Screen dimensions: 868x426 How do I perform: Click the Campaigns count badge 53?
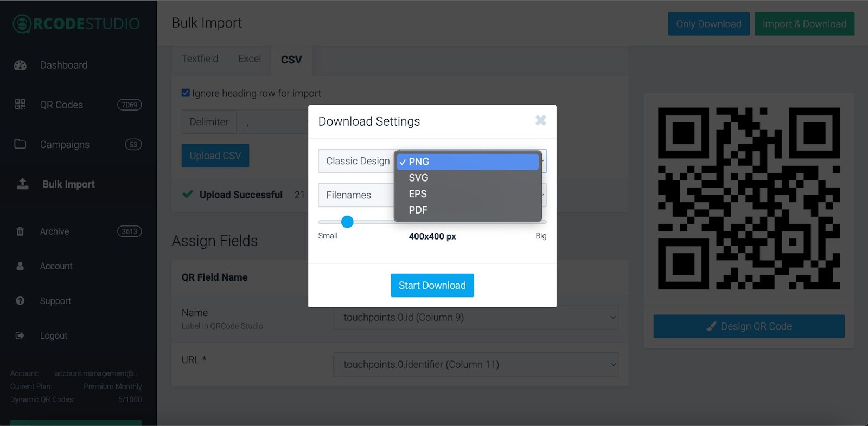133,144
